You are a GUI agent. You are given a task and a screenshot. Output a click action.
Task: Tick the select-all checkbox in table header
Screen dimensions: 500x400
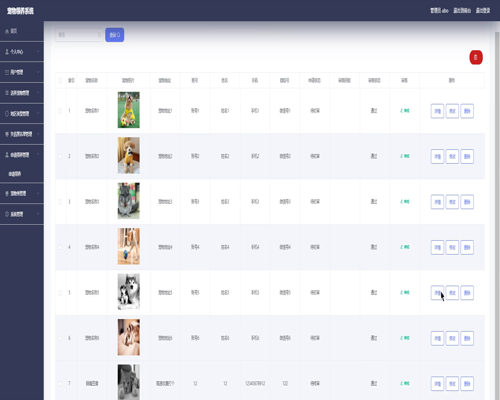(60, 80)
